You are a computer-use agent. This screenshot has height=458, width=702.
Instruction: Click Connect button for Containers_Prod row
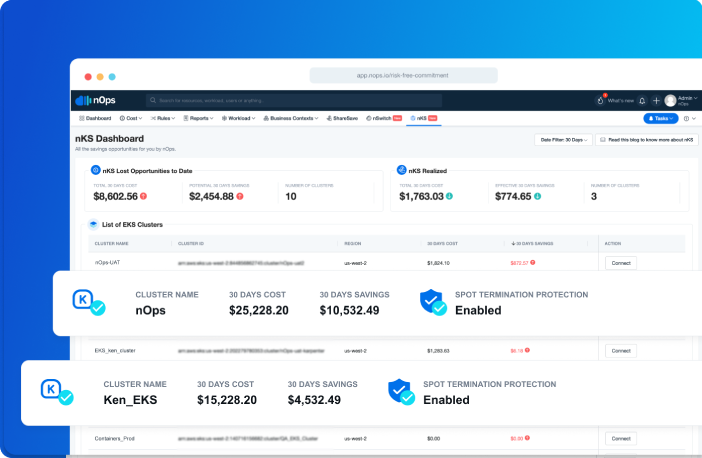621,439
